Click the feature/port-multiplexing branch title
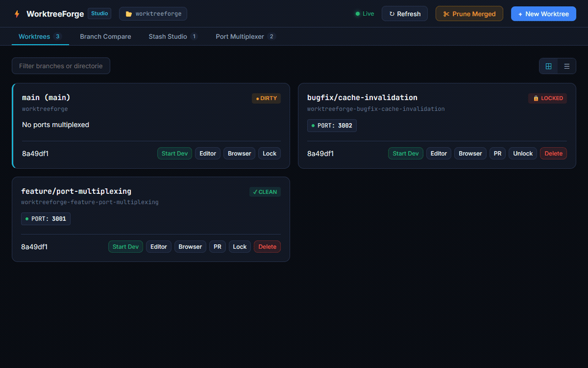 pos(76,191)
